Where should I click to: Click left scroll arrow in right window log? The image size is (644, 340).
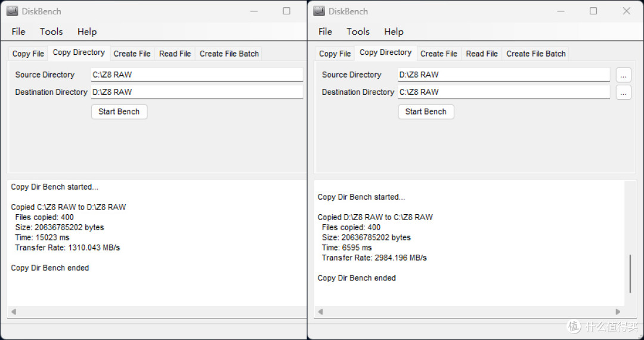pos(321,311)
